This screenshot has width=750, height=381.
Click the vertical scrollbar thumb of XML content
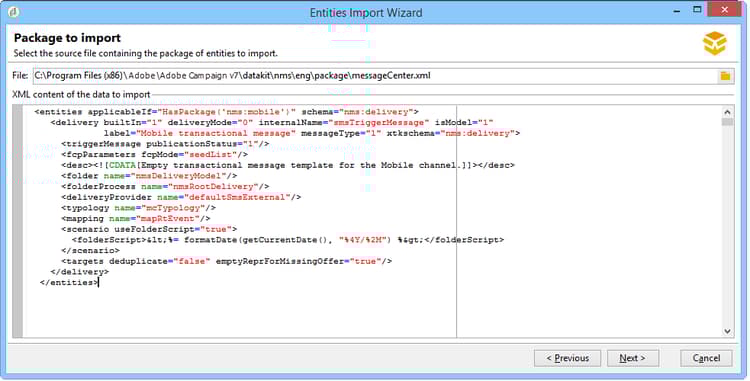[728, 122]
